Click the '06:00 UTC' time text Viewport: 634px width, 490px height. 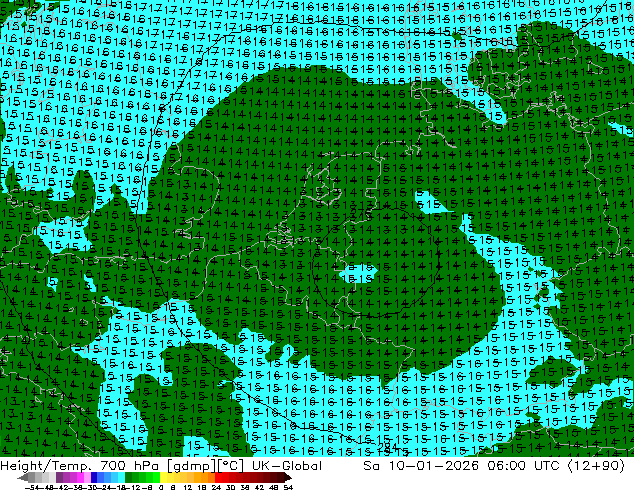click(523, 466)
